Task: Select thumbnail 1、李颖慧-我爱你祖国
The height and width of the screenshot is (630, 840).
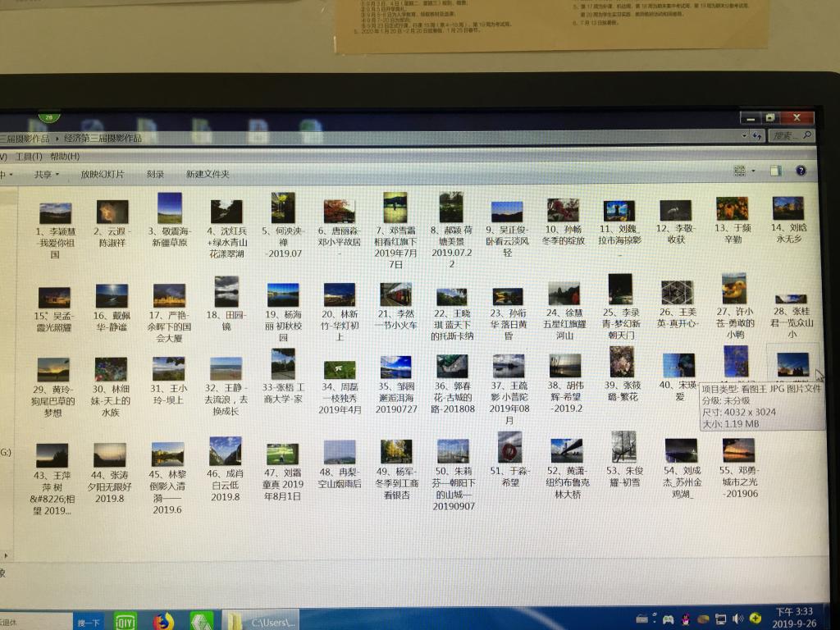Action: [x=55, y=213]
